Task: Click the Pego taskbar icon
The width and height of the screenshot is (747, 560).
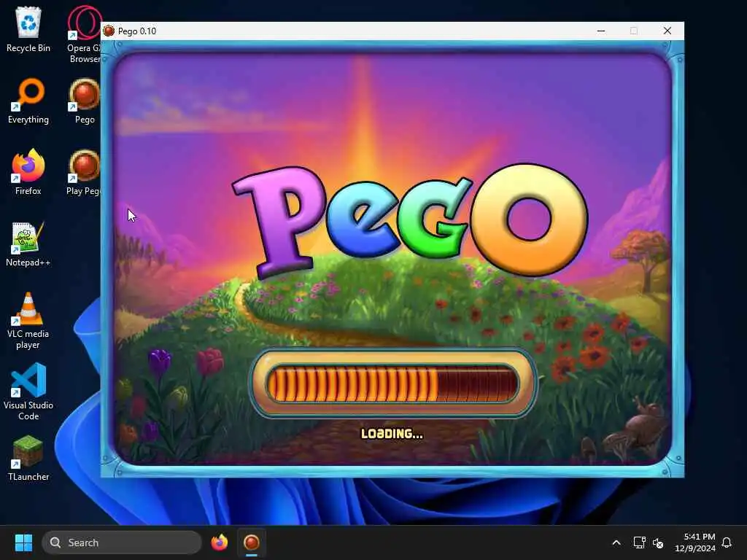Action: point(252,542)
